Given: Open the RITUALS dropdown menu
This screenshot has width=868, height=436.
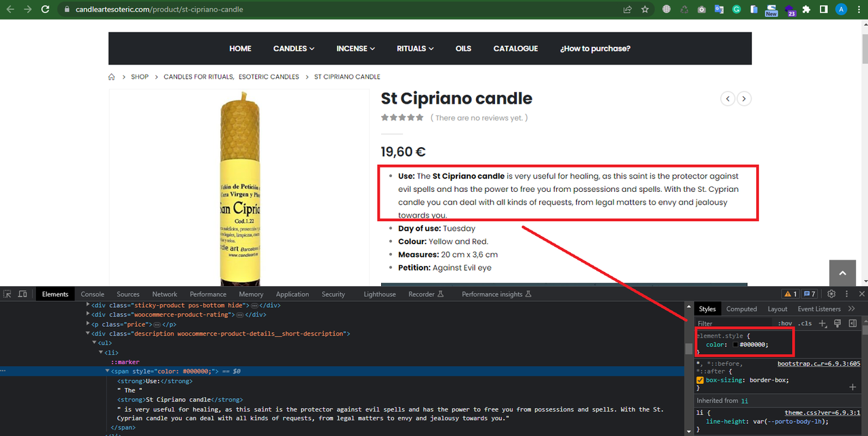Looking at the screenshot, I should 415,48.
